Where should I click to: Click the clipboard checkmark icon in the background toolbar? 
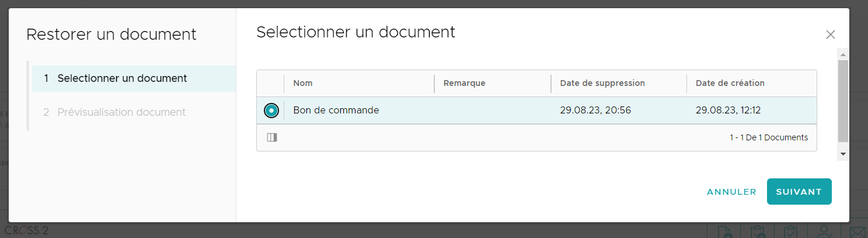(790, 231)
